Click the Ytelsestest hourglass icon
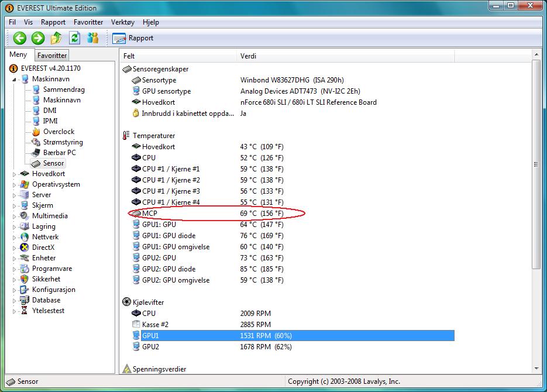Image resolution: width=547 pixels, height=392 pixels. point(25,311)
